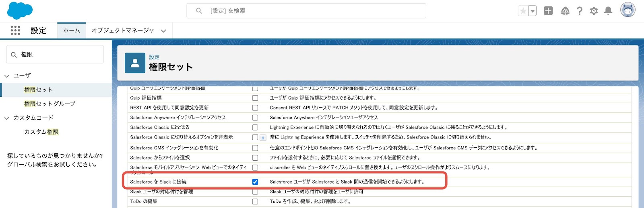Switch to the ホーム tab
644x208 pixels.
pos(72,31)
